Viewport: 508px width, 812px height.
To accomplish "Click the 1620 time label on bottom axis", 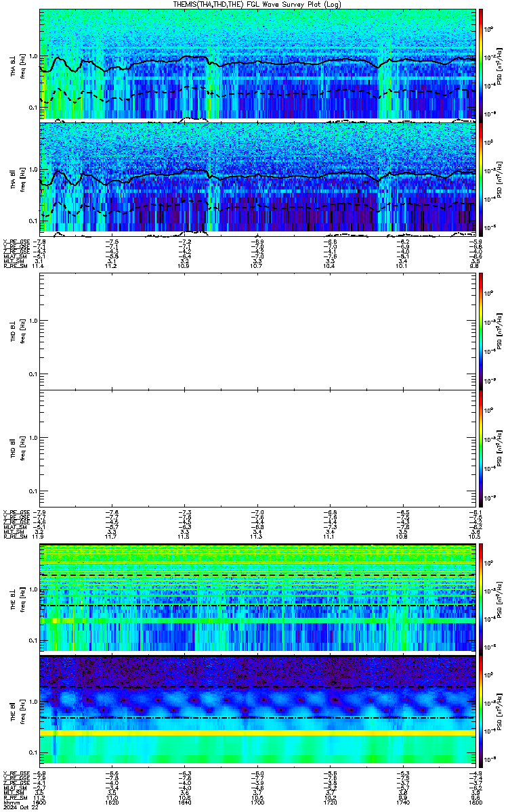I will (112, 801).
